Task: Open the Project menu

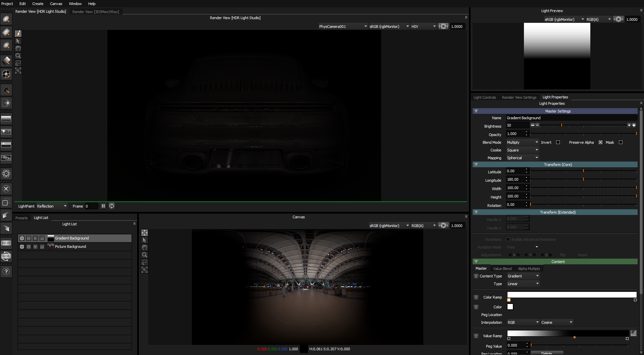Action: 7,4
